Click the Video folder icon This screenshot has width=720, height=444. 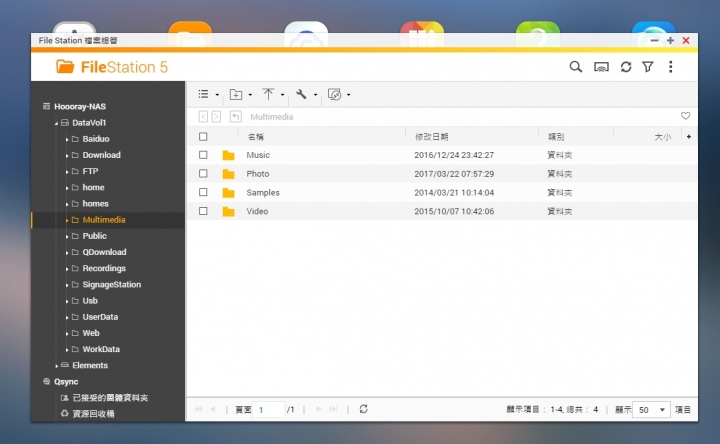tap(228, 212)
